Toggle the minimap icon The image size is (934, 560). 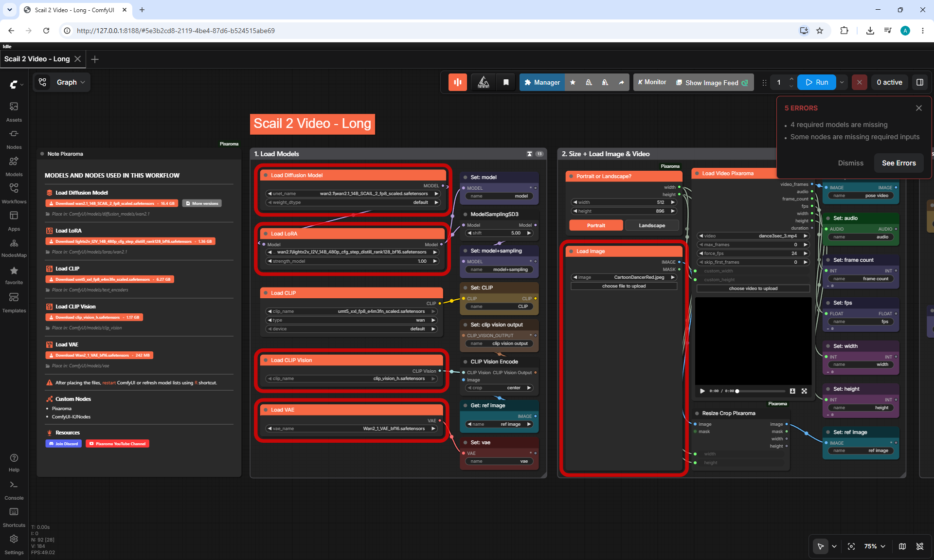tap(902, 546)
